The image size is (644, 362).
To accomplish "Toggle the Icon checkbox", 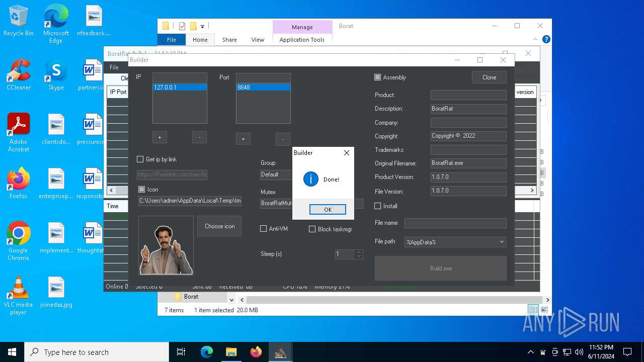I will [x=141, y=190].
